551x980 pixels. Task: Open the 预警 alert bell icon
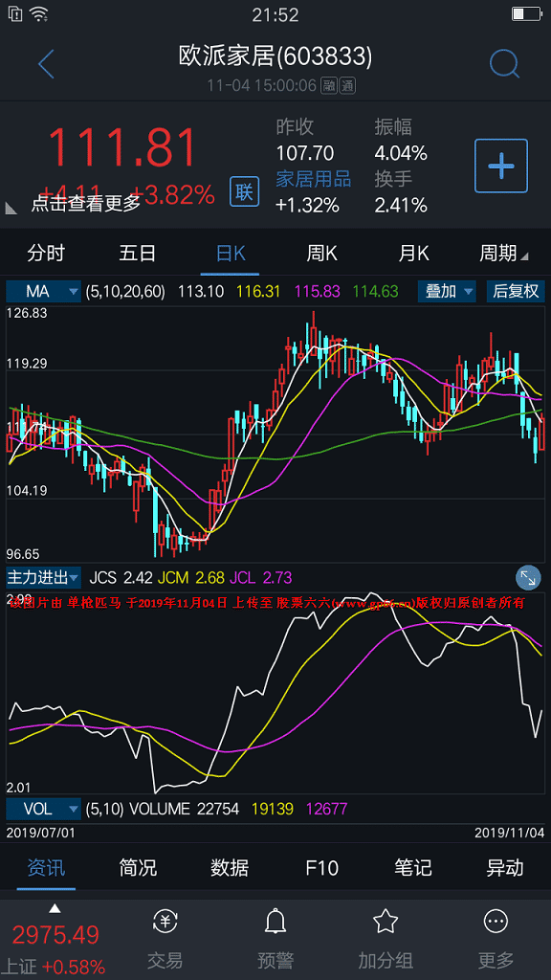(x=275, y=921)
